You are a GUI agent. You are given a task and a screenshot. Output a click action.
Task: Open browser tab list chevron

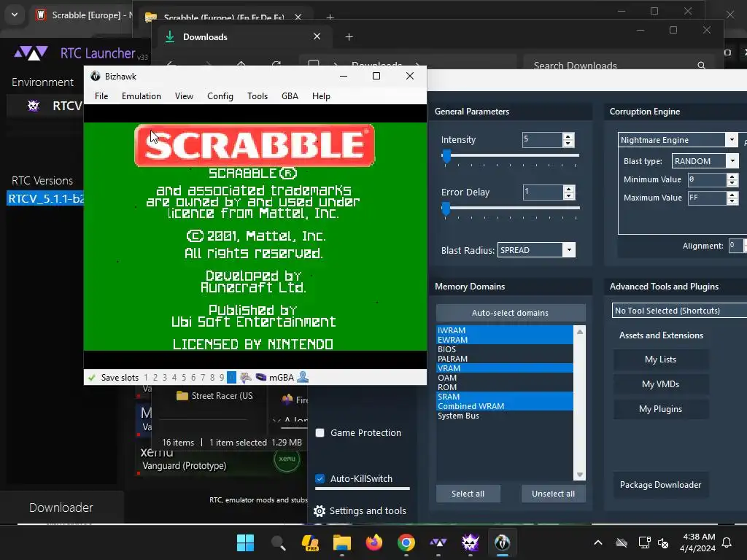(x=15, y=15)
